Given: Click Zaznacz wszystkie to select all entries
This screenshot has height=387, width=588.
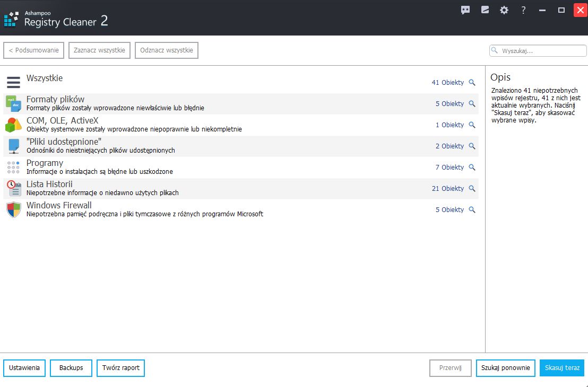Looking at the screenshot, I should [x=99, y=50].
